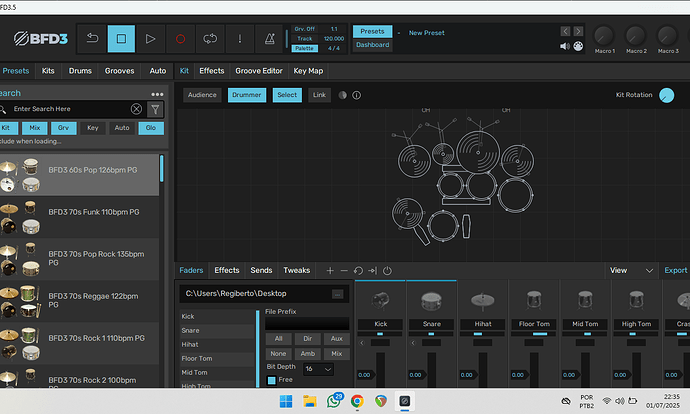
Task: Reset mixer with circular arrow icon
Action: coord(358,271)
